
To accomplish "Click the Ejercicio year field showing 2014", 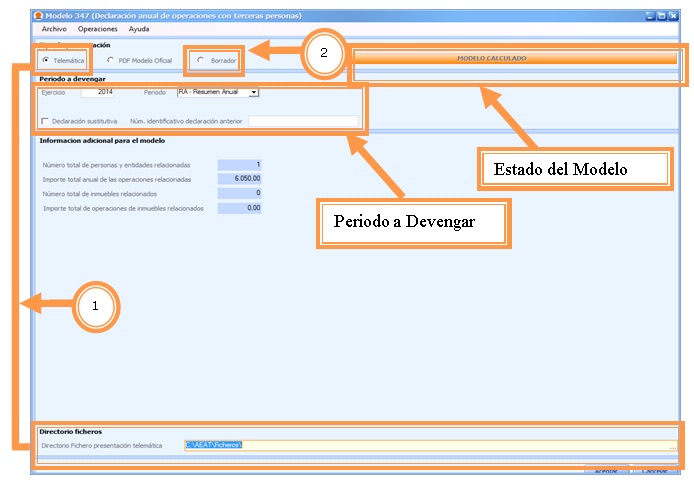I will tap(98, 92).
